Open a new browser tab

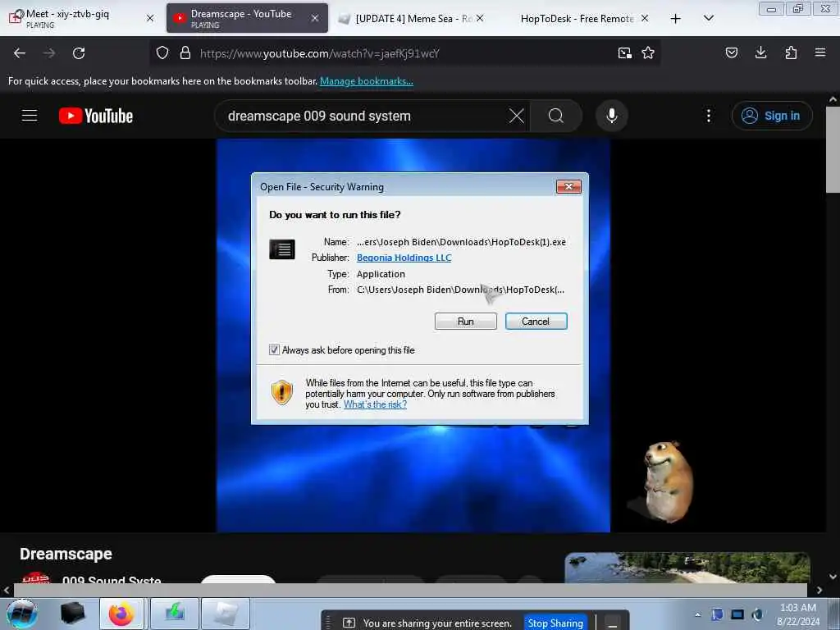click(676, 19)
